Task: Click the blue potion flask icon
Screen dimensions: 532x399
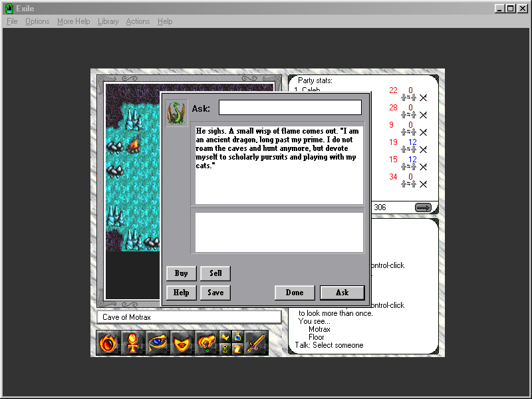Action: (x=237, y=337)
